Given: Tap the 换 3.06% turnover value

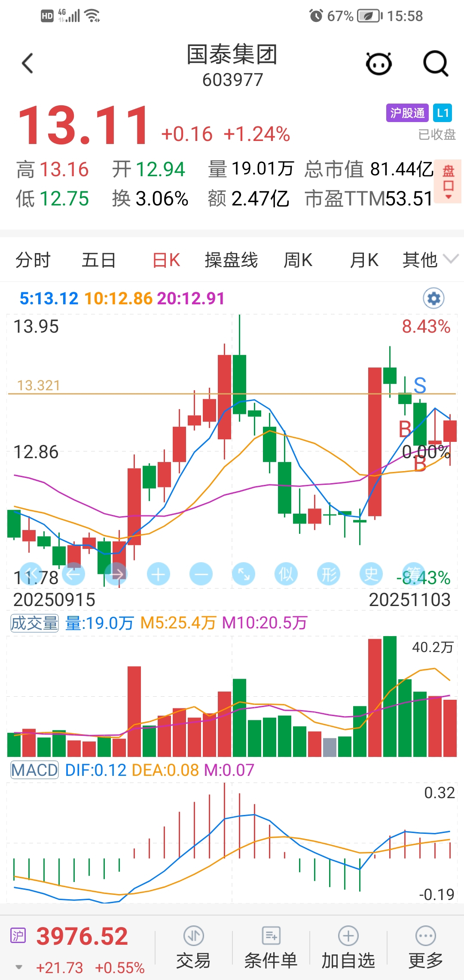Looking at the screenshot, I should click(150, 199).
